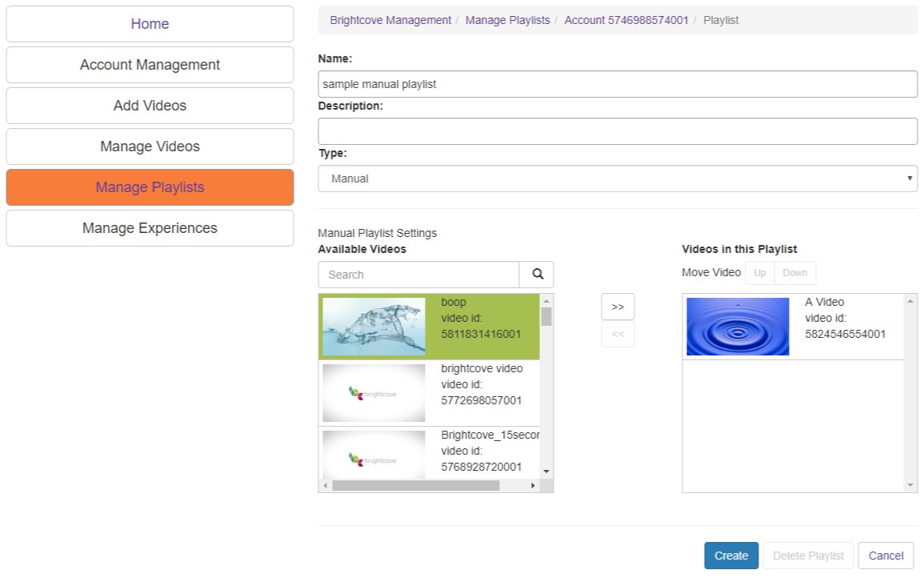Select the blue ripple A Video thumbnail

(x=738, y=327)
